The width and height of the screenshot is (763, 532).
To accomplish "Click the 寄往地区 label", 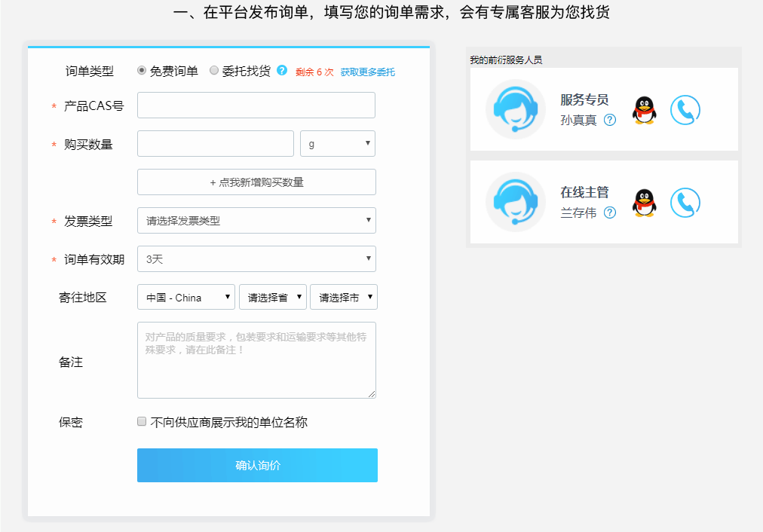I will [x=83, y=297].
